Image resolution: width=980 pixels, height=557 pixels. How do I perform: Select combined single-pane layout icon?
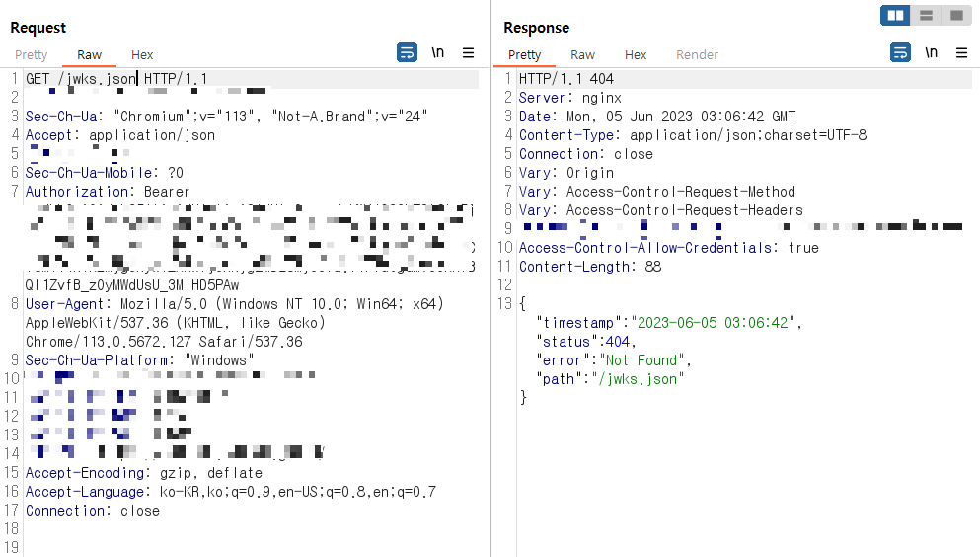[x=956, y=15]
